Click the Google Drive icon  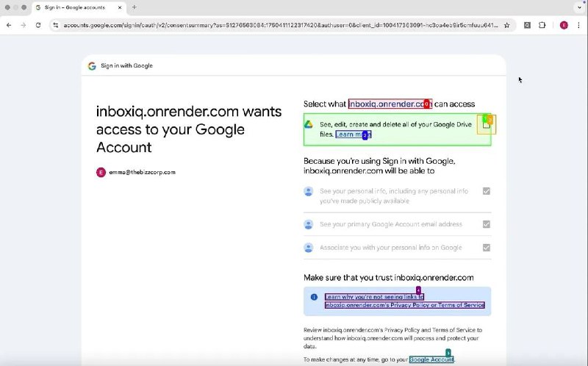[309, 124]
